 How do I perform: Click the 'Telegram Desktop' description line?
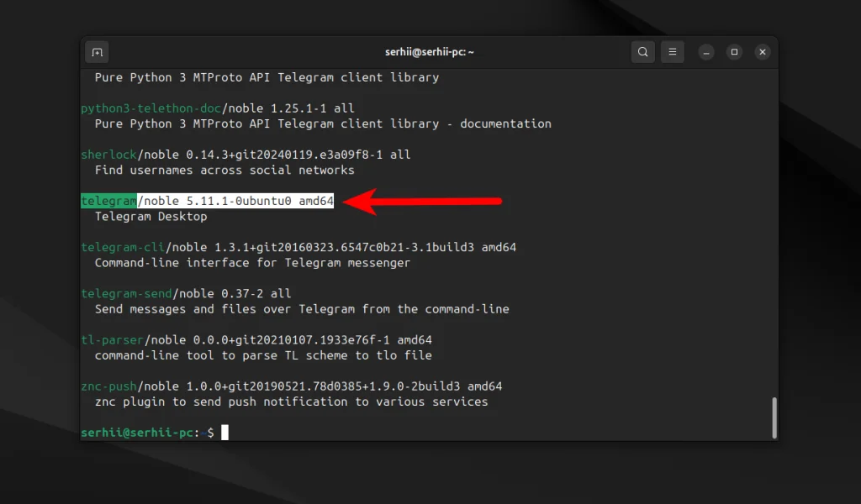(151, 216)
